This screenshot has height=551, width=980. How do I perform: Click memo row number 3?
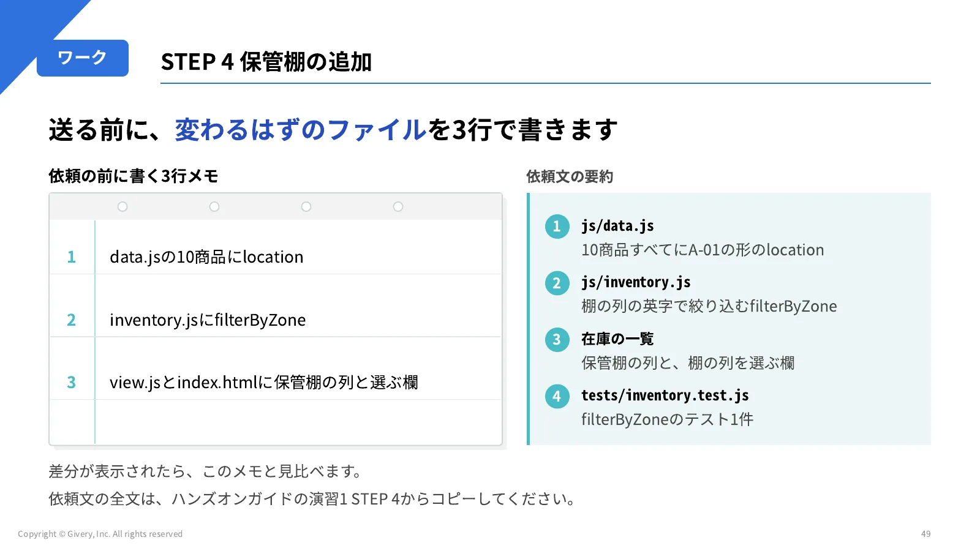72,383
